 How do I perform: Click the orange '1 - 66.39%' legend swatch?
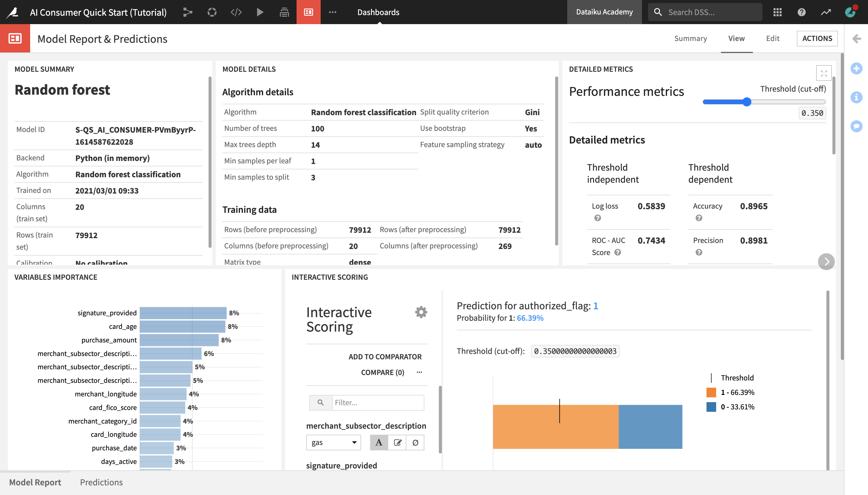click(x=711, y=392)
